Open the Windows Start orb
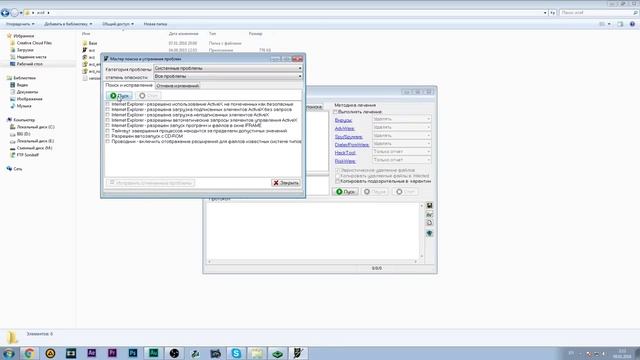 tap(9, 353)
